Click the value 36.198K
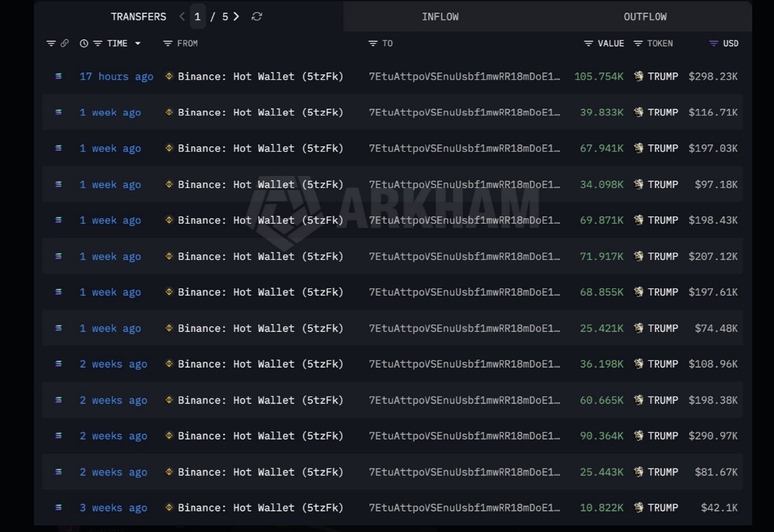This screenshot has width=774, height=532. (602, 364)
